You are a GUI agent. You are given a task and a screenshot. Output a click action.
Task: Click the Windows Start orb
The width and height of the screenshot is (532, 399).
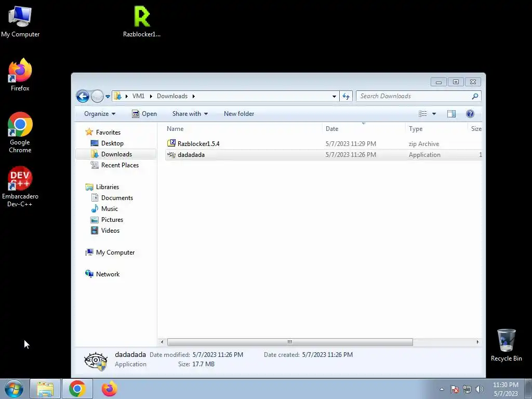[14, 389]
